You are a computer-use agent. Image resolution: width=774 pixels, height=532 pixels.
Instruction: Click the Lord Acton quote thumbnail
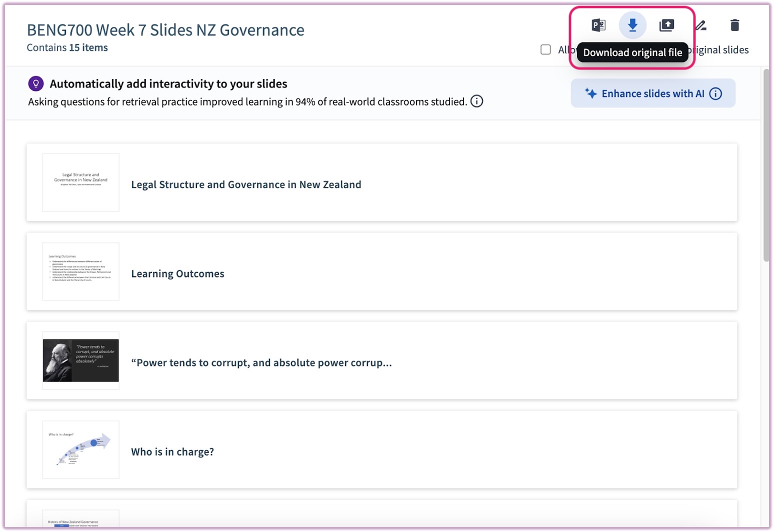[x=80, y=360]
